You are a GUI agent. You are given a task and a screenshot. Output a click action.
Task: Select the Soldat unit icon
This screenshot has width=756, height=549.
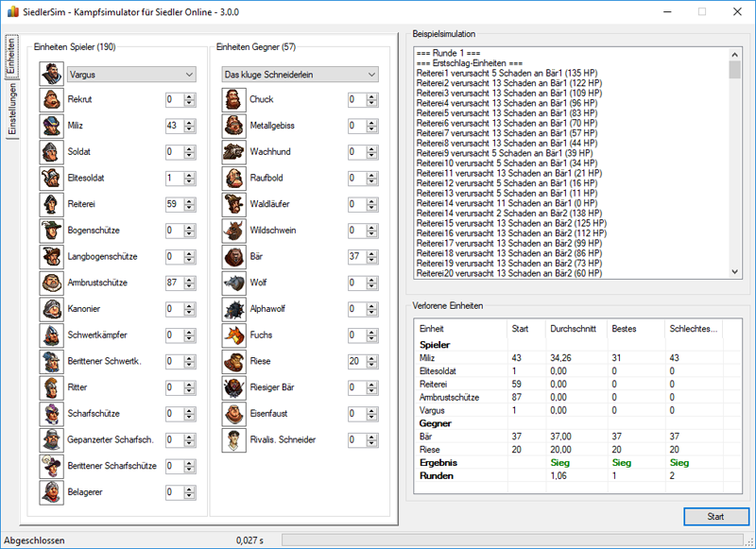(52, 151)
